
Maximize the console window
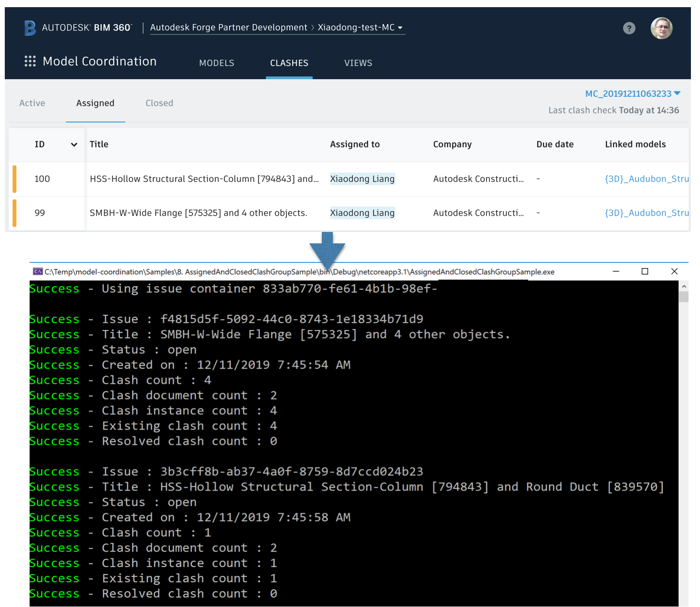(x=645, y=272)
